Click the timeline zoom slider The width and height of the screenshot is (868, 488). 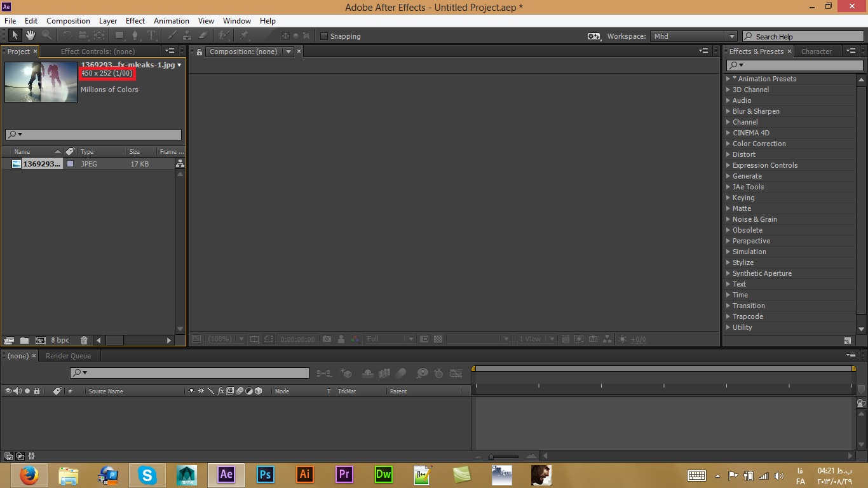click(505, 456)
